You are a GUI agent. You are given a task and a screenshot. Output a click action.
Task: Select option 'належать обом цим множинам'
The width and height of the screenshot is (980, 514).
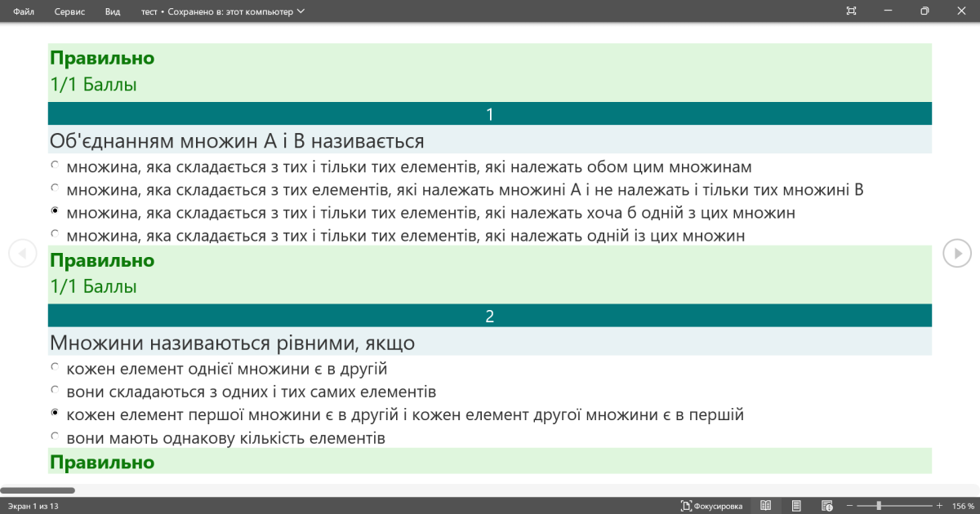[x=55, y=165]
